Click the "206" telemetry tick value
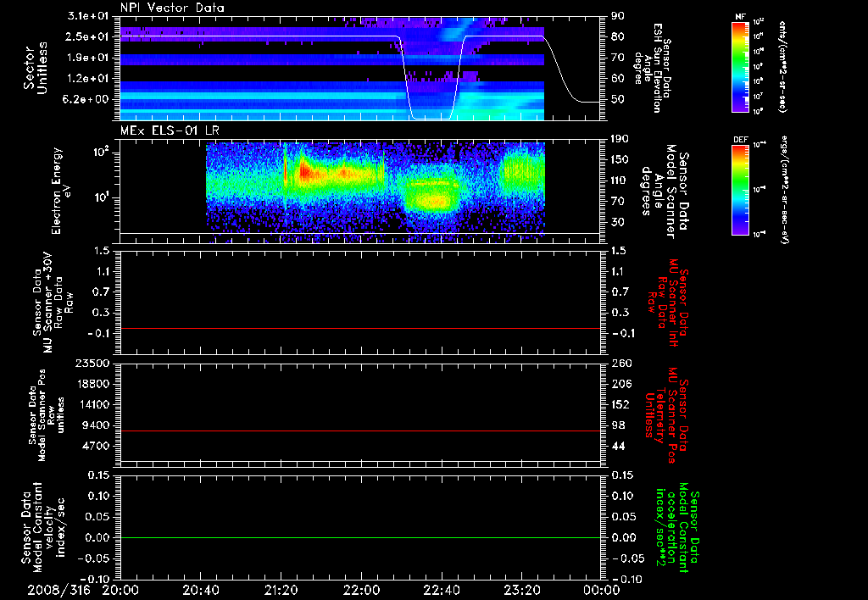Image resolution: width=868 pixels, height=600 pixels. point(620,384)
